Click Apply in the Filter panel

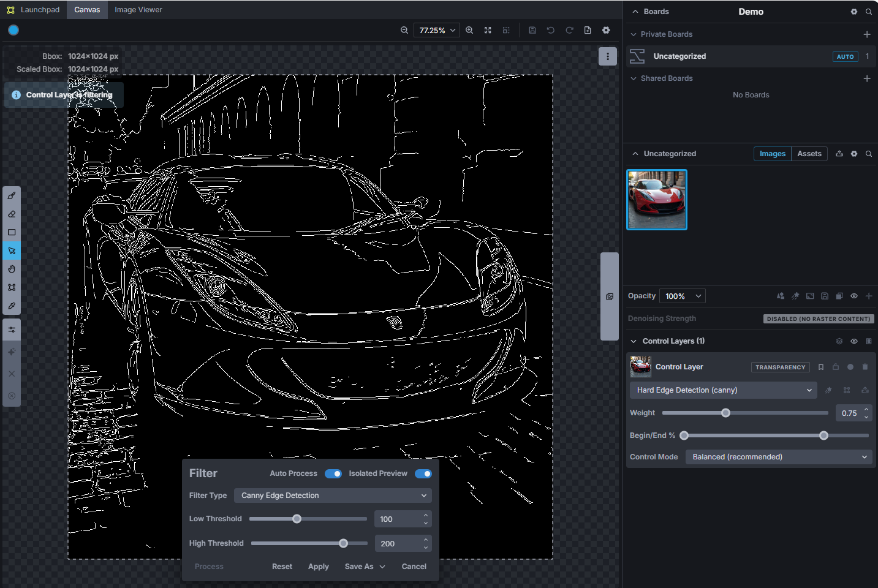[318, 567]
